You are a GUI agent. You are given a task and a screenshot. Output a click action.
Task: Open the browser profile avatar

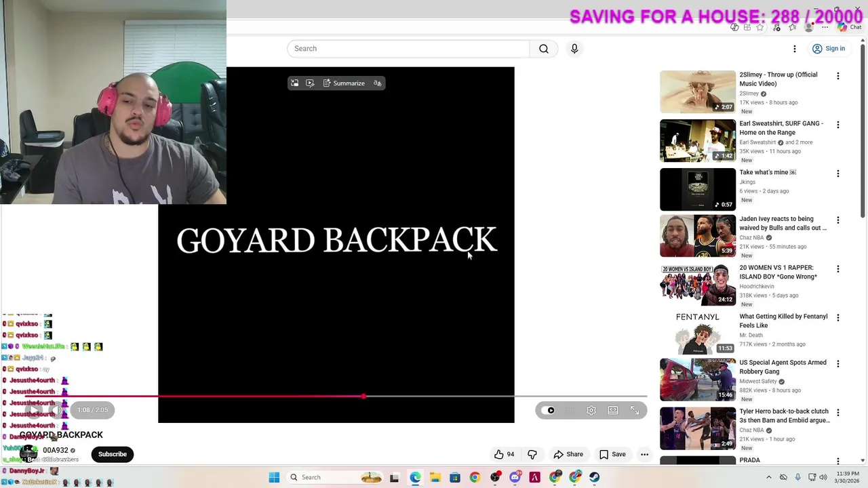tap(808, 28)
